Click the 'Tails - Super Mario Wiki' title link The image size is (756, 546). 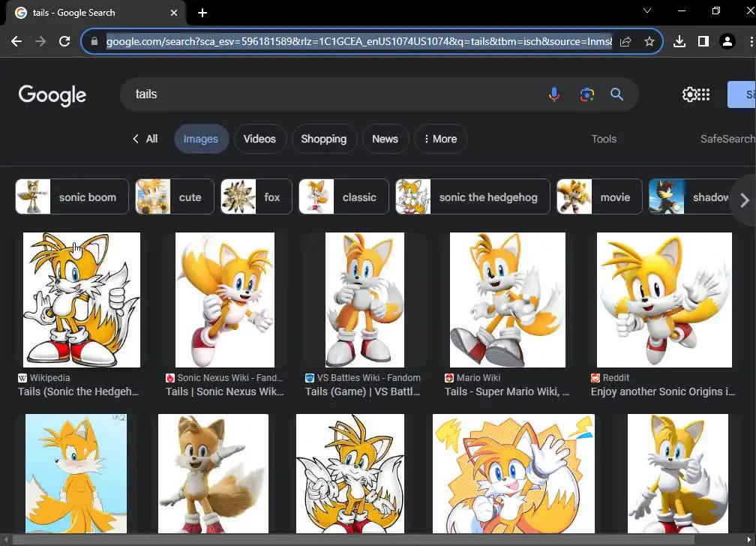pyautogui.click(x=507, y=391)
